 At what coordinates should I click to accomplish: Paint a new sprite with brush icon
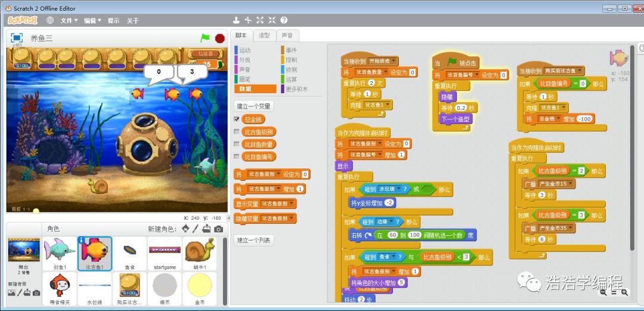(196, 229)
